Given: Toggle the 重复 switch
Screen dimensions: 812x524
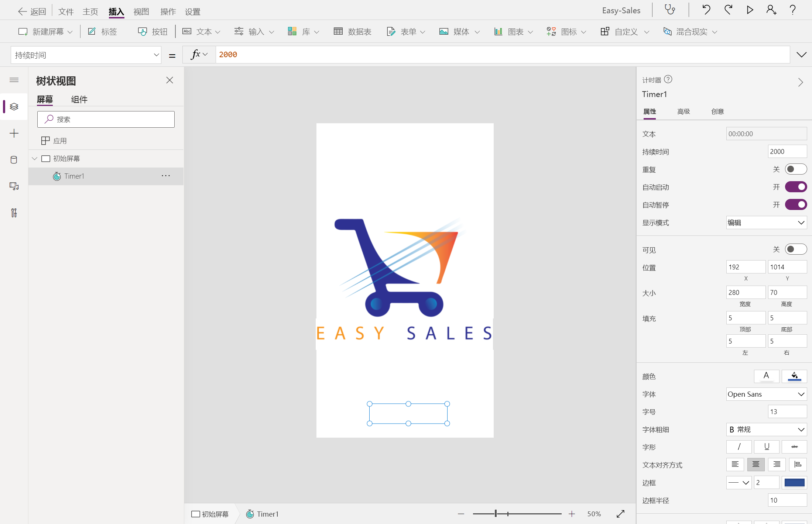Looking at the screenshot, I should click(796, 169).
